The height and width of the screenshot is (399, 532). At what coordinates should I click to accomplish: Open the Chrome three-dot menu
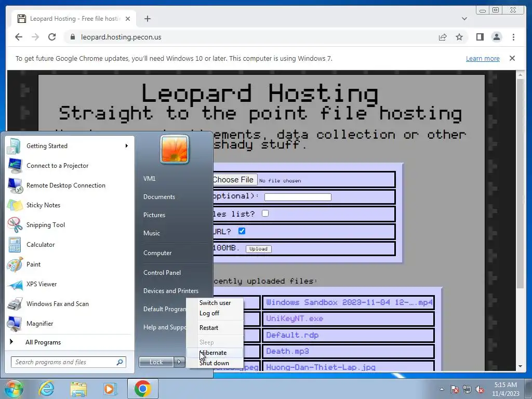(x=513, y=37)
